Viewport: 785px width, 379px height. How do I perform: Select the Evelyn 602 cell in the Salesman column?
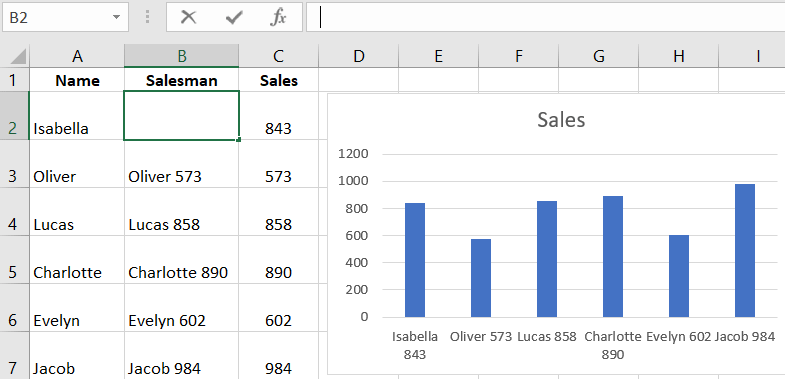coord(182,308)
